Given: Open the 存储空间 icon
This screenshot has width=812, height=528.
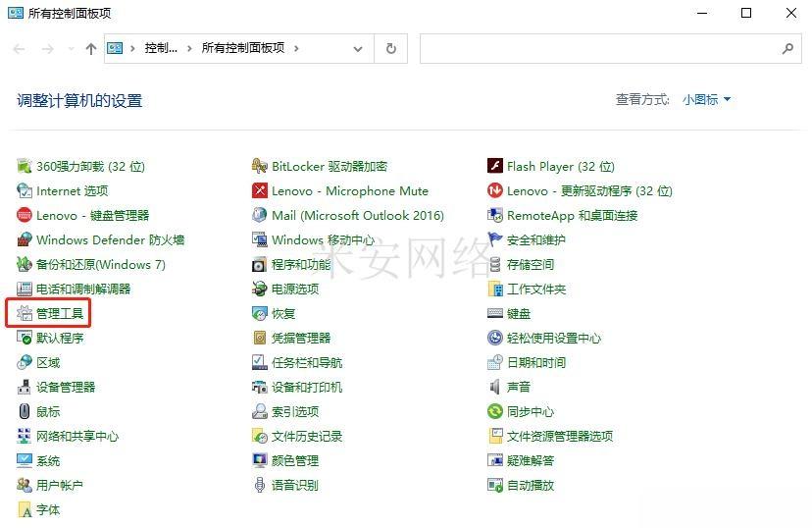Looking at the screenshot, I should click(495, 264).
